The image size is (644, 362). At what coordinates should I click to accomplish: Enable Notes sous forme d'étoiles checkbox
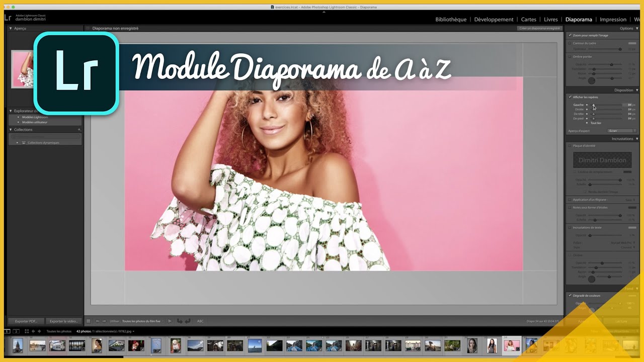(570, 208)
